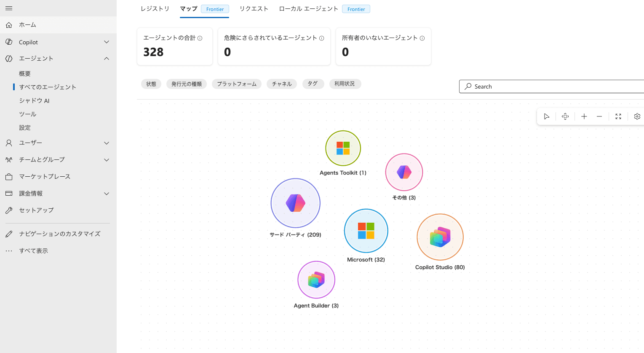Open the タグ filter

click(313, 84)
